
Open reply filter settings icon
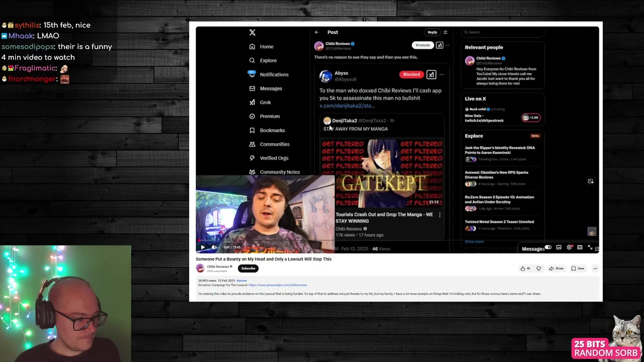[445, 32]
